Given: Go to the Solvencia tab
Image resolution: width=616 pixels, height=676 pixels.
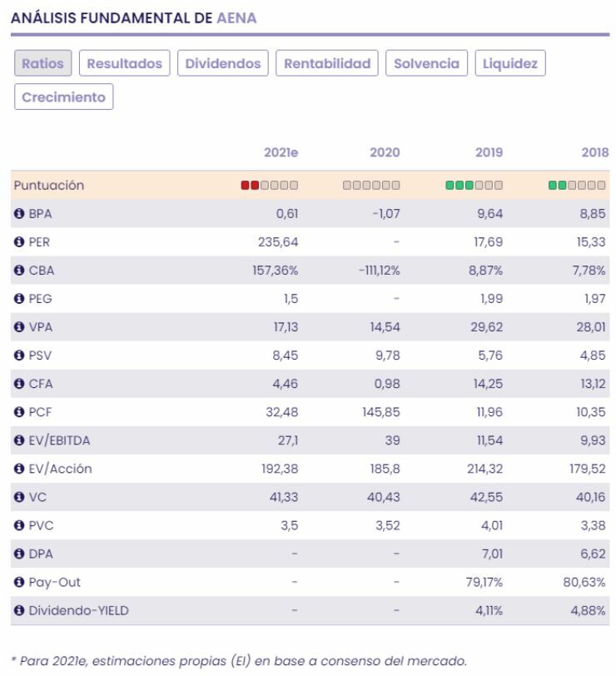Looking at the screenshot, I should point(427,64).
